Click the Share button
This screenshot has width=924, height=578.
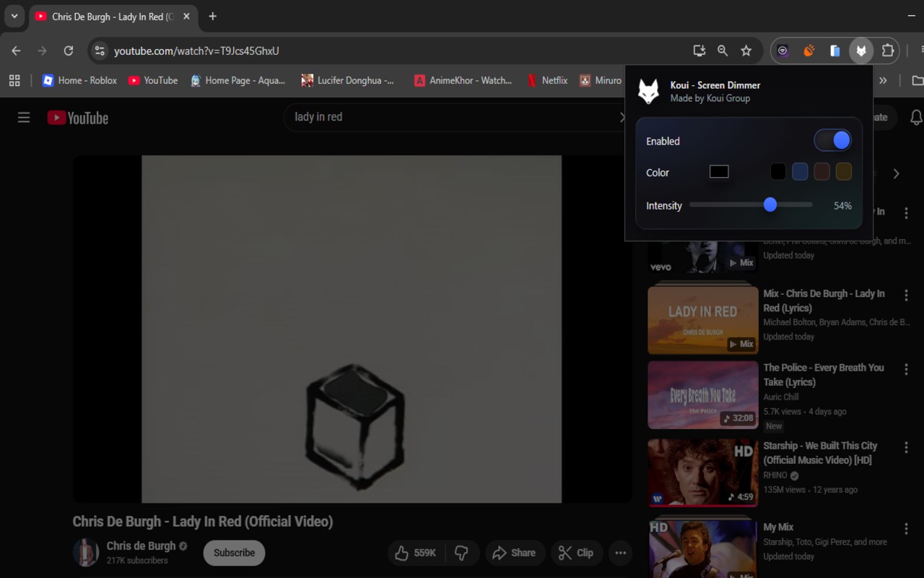(x=514, y=553)
